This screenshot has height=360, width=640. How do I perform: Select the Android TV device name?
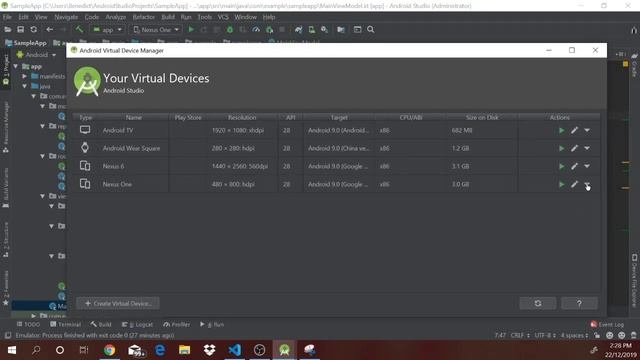pos(118,130)
